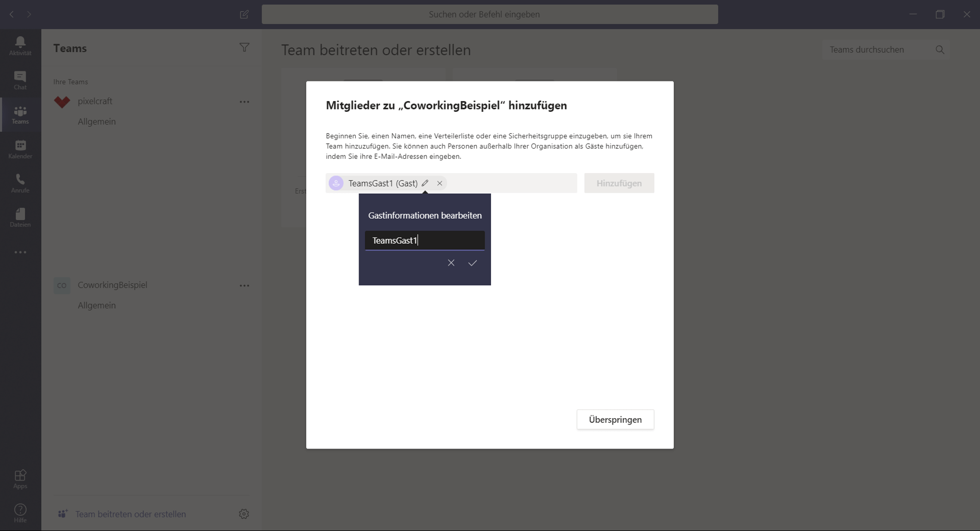Click Hinzufügen button

pyautogui.click(x=619, y=183)
